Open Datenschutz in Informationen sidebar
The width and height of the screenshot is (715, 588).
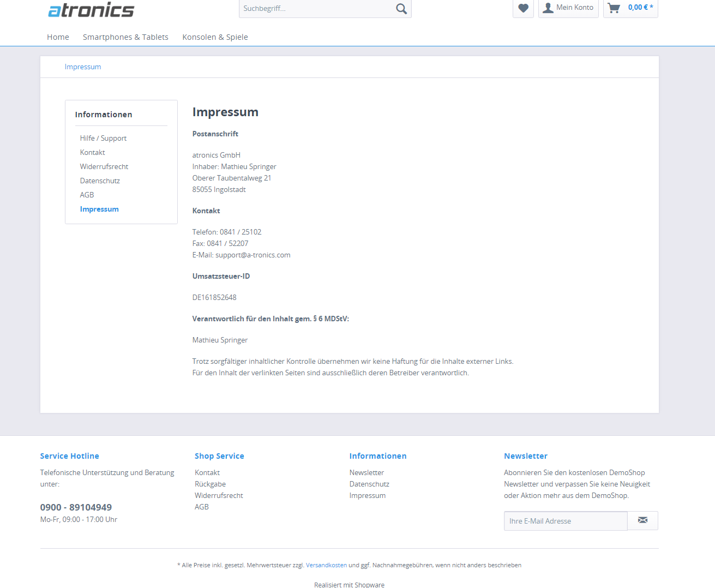click(x=100, y=181)
